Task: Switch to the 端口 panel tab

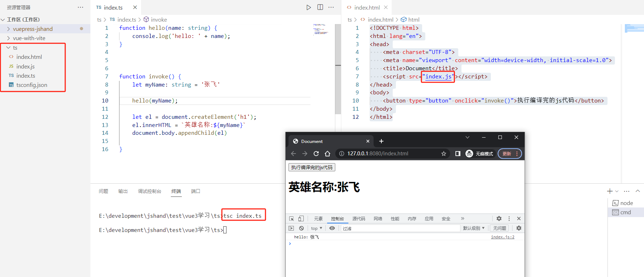Action: pos(196,191)
